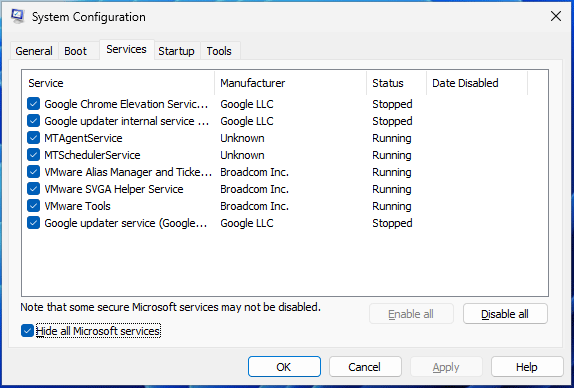Select the MTAgentService row name
This screenshot has height=388, width=574.
pos(83,138)
